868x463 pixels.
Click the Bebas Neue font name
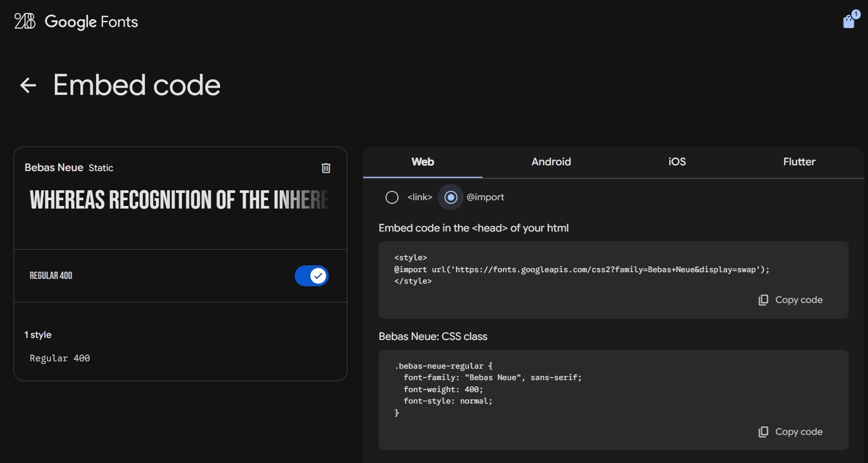coord(54,167)
